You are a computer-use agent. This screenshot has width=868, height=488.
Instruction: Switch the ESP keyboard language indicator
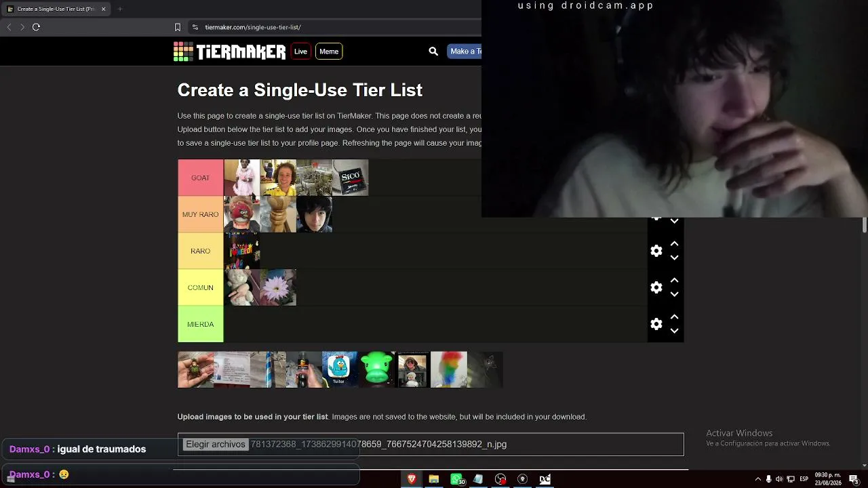pos(804,479)
